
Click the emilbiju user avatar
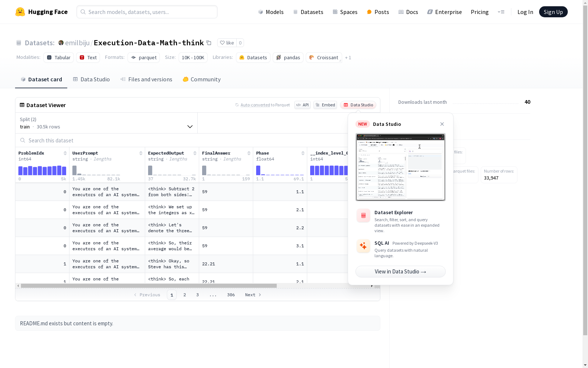(61, 43)
